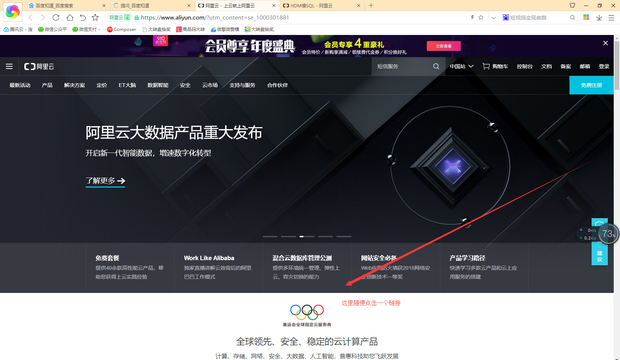620x360 pixels.
Task: Open the Work Like Alibaba card
Action: coord(219,267)
